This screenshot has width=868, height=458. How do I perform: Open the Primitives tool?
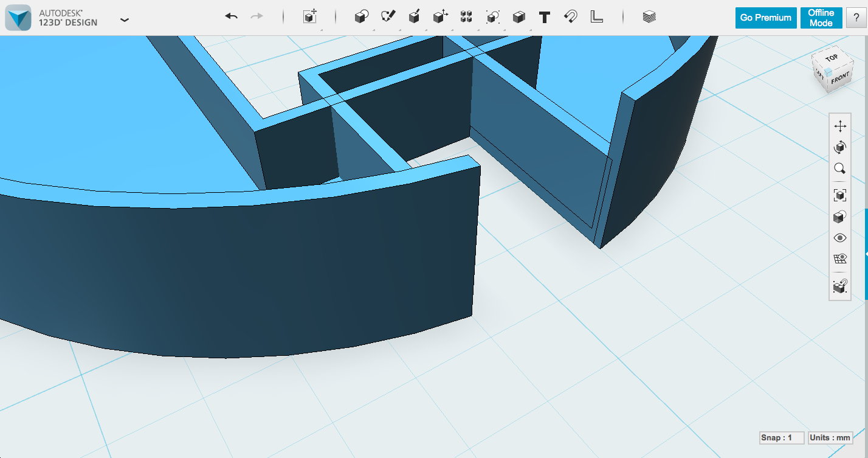click(x=361, y=17)
